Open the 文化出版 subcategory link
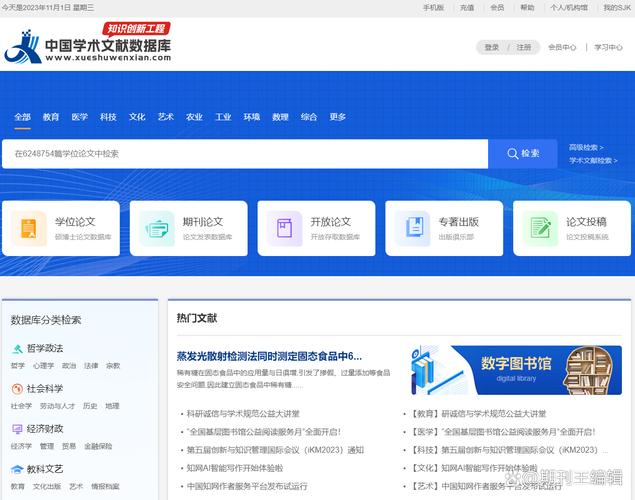Image resolution: width=635 pixels, height=500 pixels. tap(47, 486)
